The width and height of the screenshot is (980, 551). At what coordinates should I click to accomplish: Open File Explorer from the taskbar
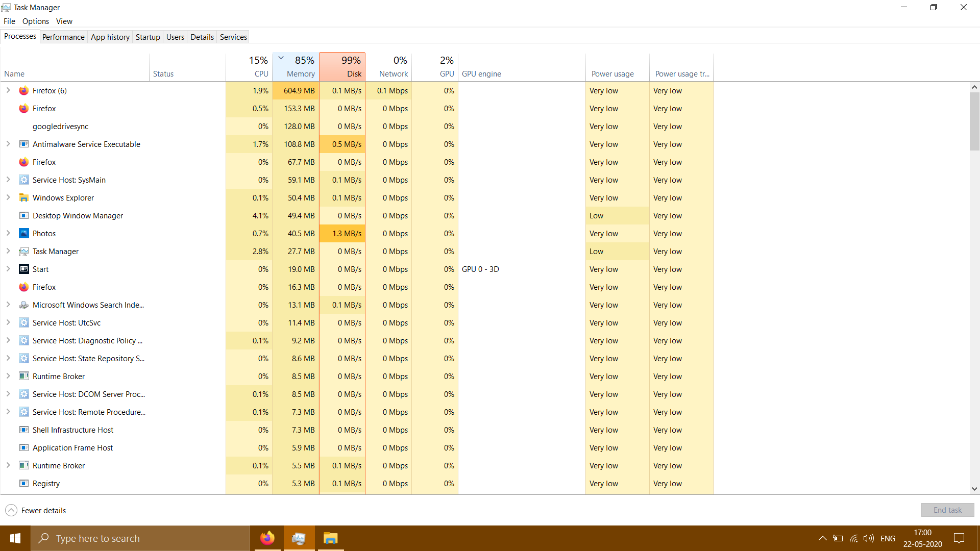click(x=330, y=538)
